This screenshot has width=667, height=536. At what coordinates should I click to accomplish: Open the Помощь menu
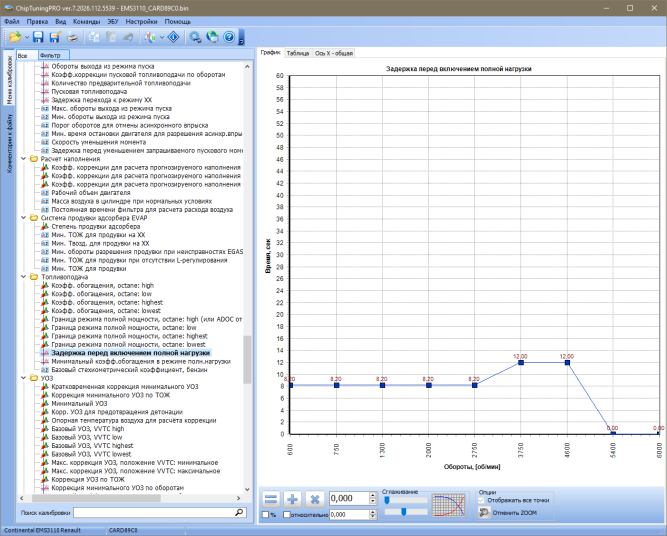pyautogui.click(x=177, y=21)
